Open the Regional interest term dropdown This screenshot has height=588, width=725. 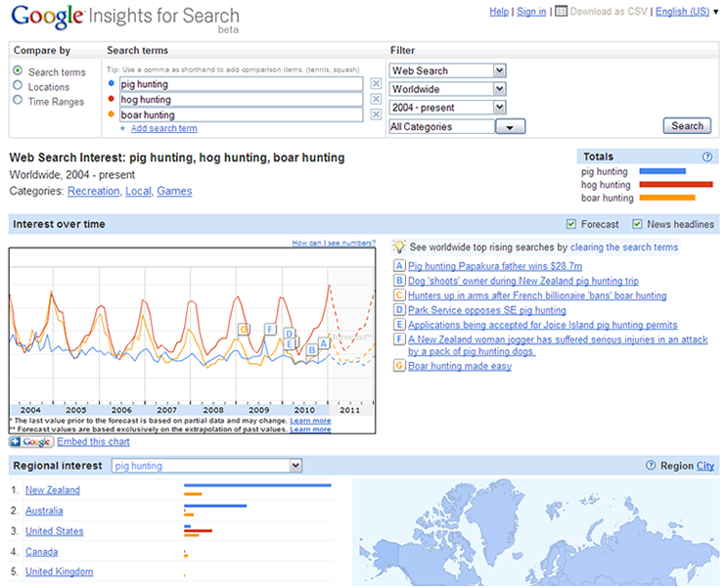tap(206, 466)
